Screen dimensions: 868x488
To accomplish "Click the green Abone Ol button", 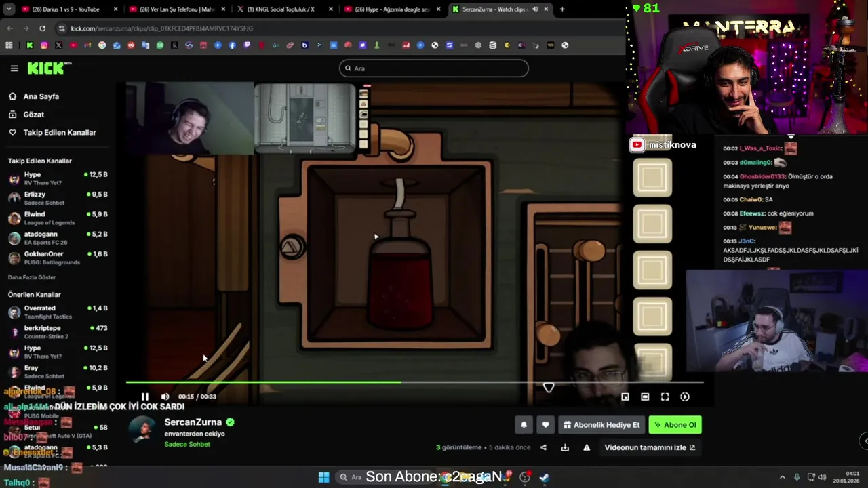I will coord(675,425).
